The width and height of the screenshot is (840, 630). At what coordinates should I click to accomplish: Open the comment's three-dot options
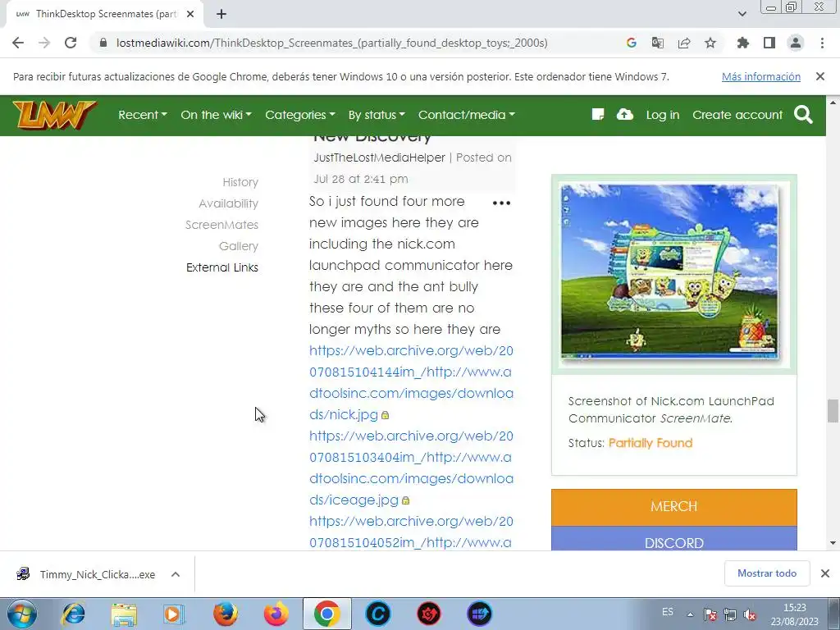(501, 203)
